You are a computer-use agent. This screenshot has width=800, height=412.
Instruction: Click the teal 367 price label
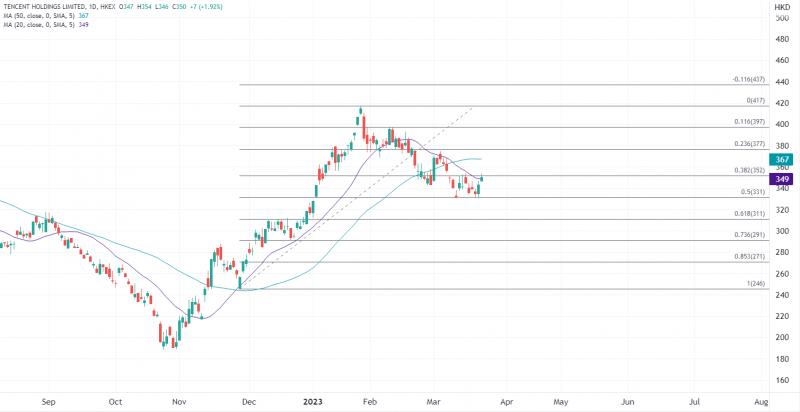pos(781,160)
